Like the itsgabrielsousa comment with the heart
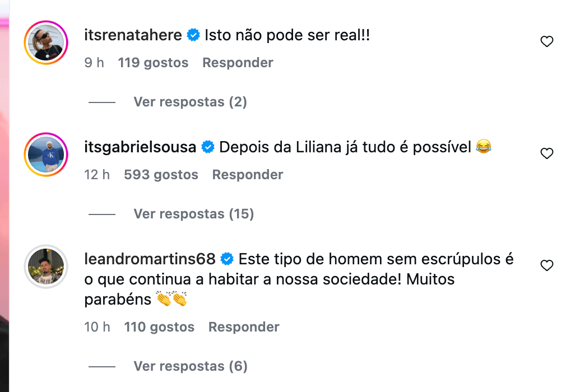The image size is (566, 392). 546,153
